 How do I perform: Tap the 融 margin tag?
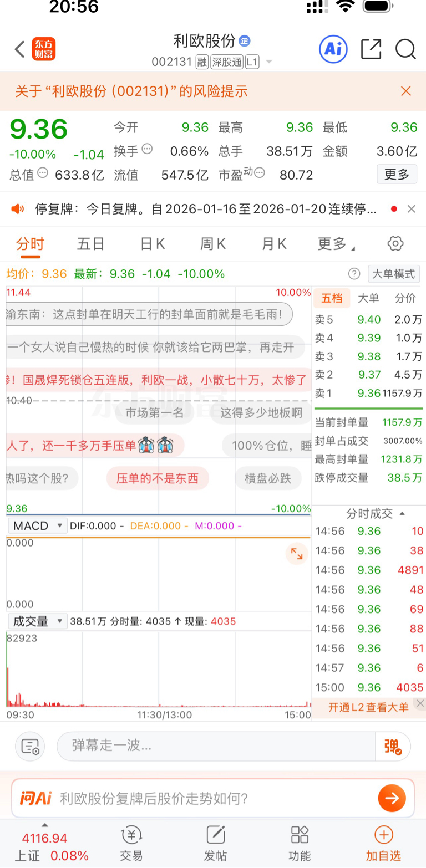(202, 62)
